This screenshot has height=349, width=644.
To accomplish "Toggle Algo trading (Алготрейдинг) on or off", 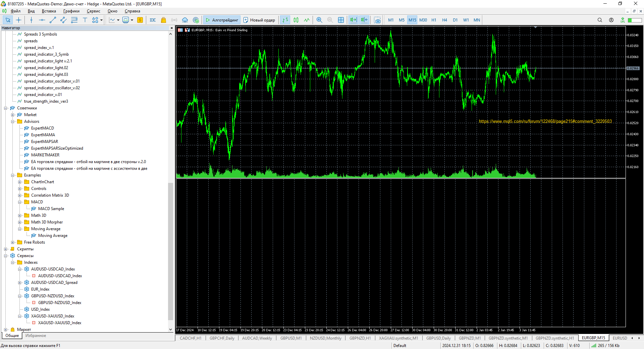I will [x=222, y=20].
